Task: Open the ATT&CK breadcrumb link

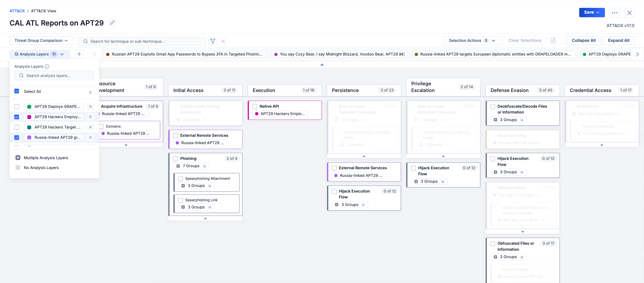Action: point(17,11)
